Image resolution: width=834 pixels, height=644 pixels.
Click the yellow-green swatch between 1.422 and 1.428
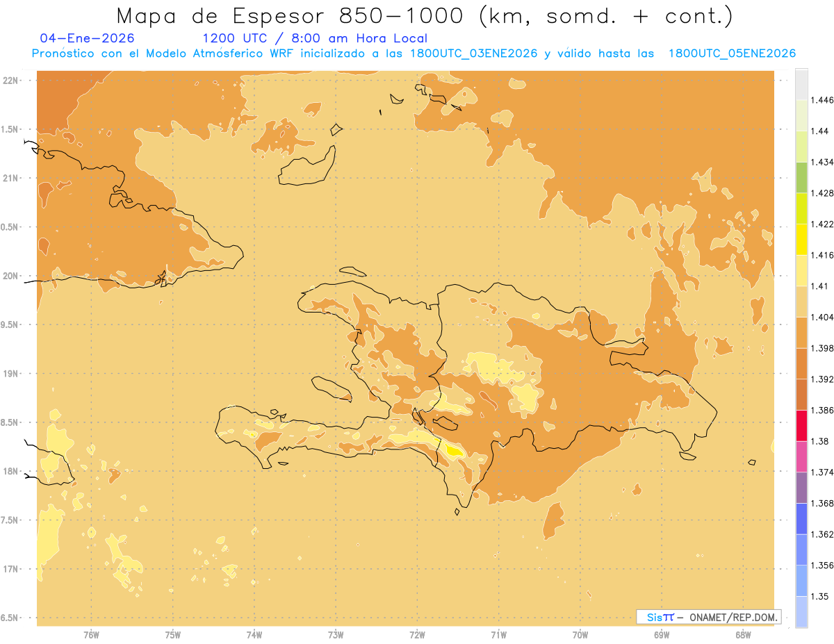pyautogui.click(x=801, y=208)
